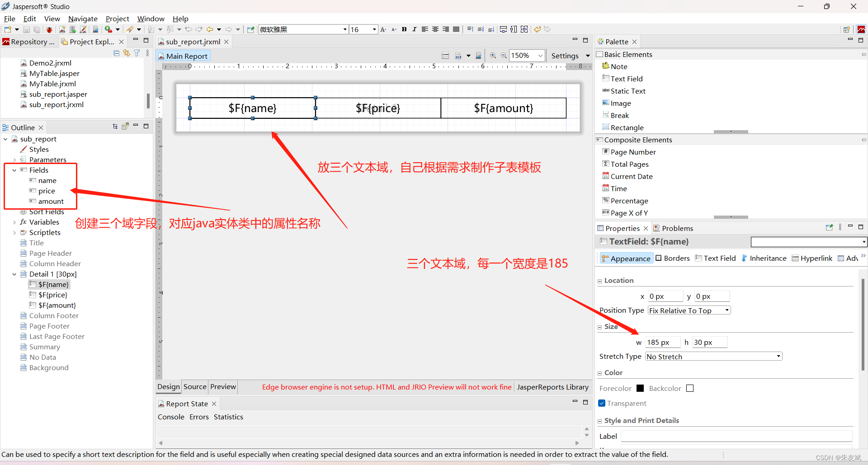Viewport: 868px width, 465px height.
Task: Switch to the Source tab
Action: click(x=194, y=387)
